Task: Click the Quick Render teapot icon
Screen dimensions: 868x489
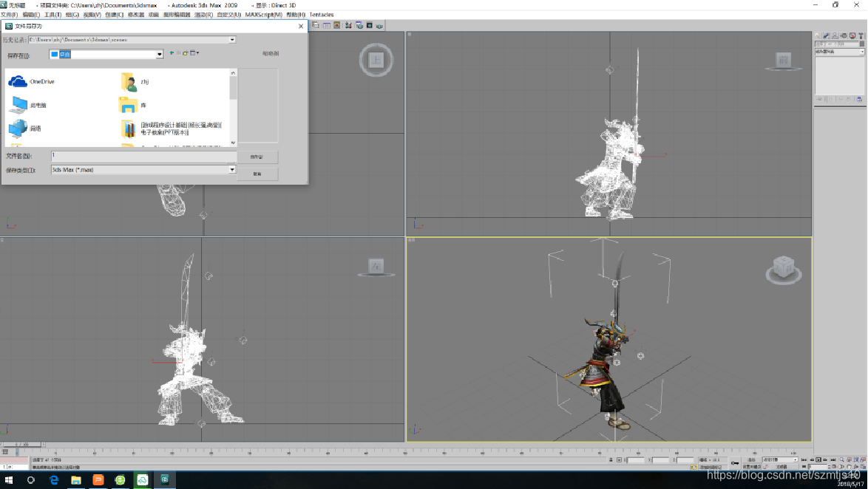Action: click(x=380, y=25)
